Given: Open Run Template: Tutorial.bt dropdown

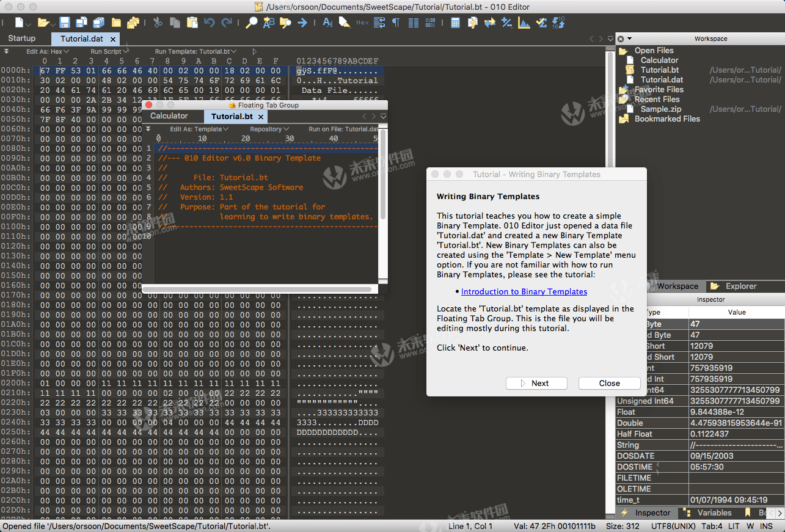Looking at the screenshot, I should [195, 52].
